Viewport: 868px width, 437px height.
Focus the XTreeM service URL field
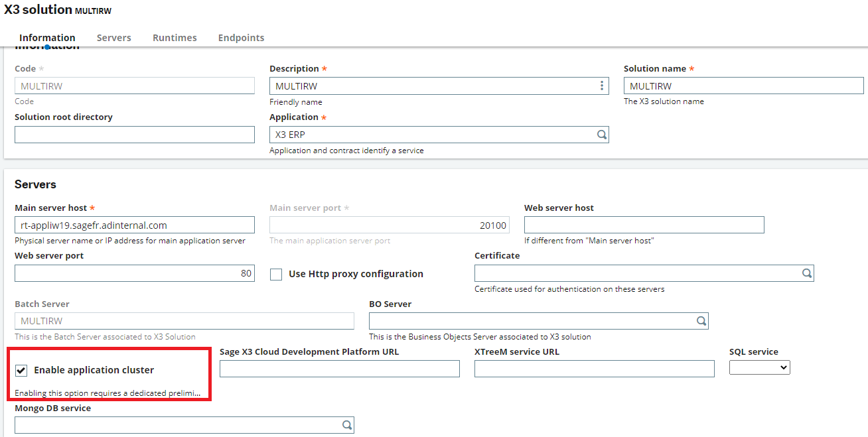click(595, 369)
